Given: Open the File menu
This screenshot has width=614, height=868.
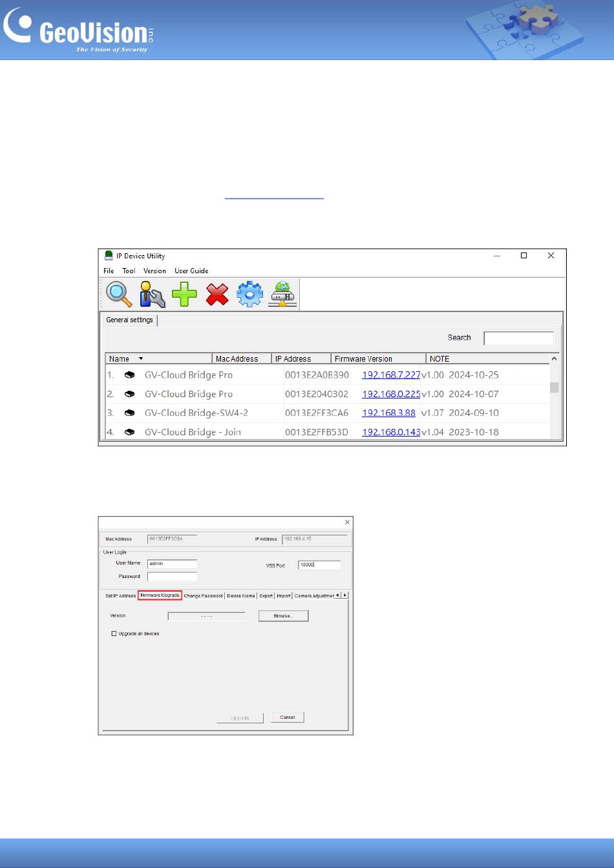Looking at the screenshot, I should point(109,271).
